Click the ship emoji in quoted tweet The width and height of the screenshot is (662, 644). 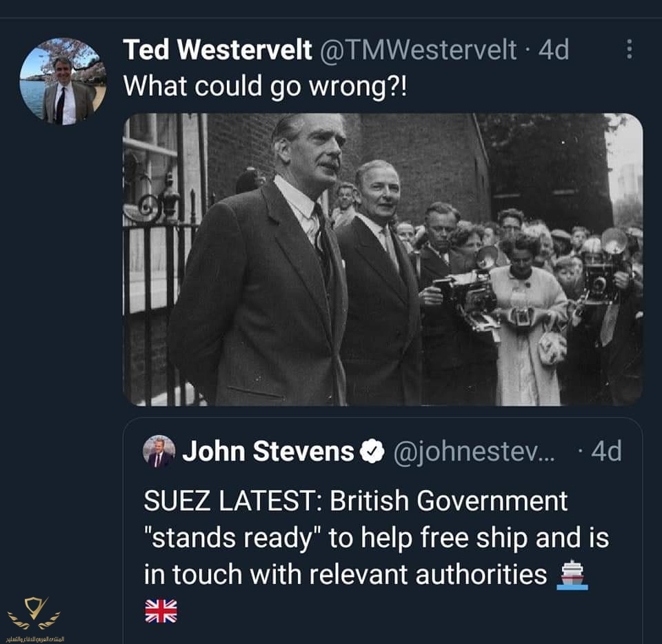click(x=572, y=574)
